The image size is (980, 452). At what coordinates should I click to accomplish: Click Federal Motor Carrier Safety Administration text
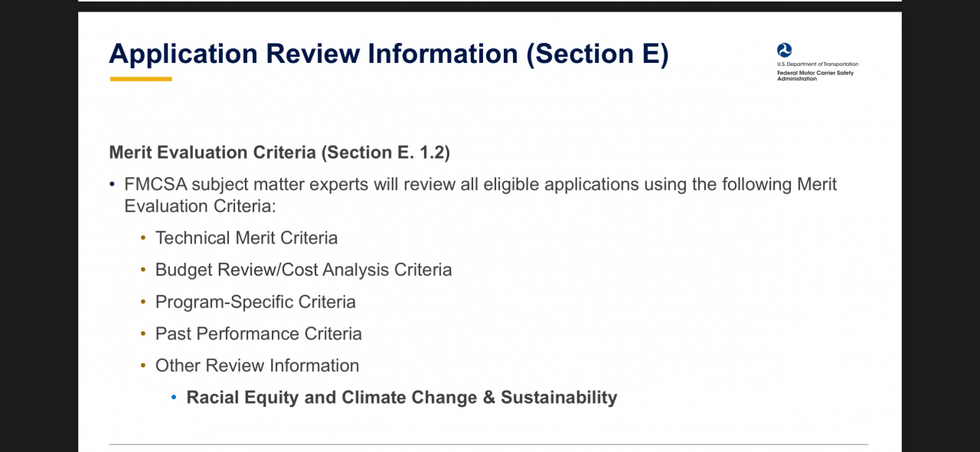coord(815,75)
